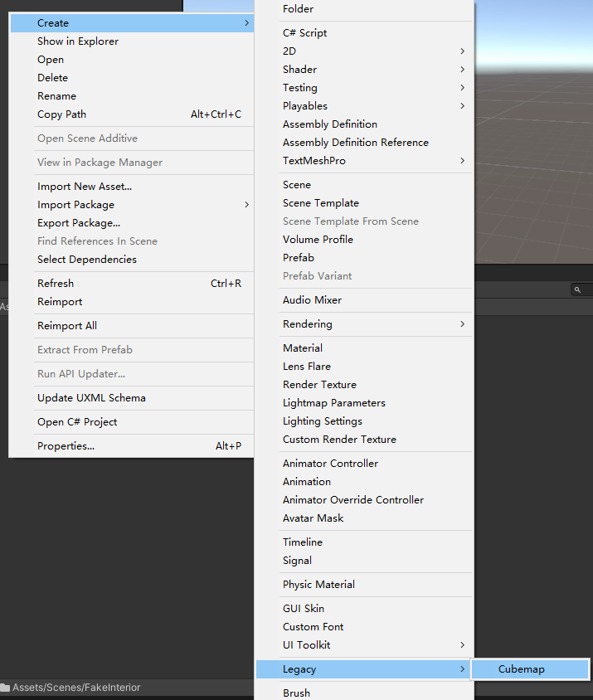
Task: Create a new Material
Action: (364, 348)
